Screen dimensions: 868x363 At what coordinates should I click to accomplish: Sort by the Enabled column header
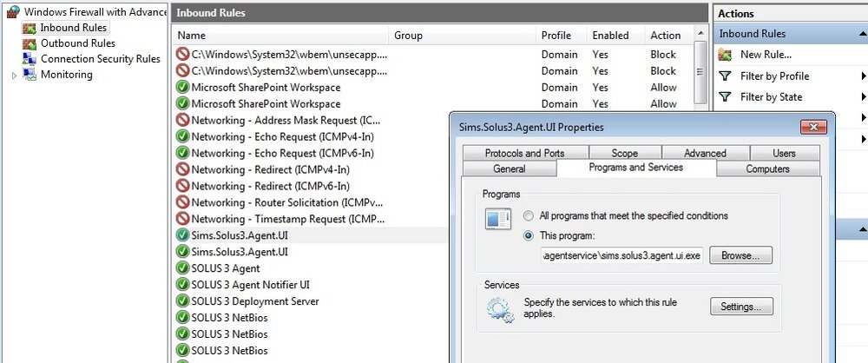coord(615,36)
